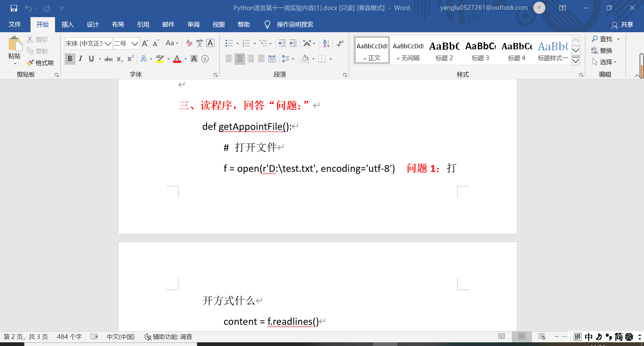Image resolution: width=644 pixels, height=346 pixels.
Task: Open the font color dropdown arrow
Action: (185, 59)
